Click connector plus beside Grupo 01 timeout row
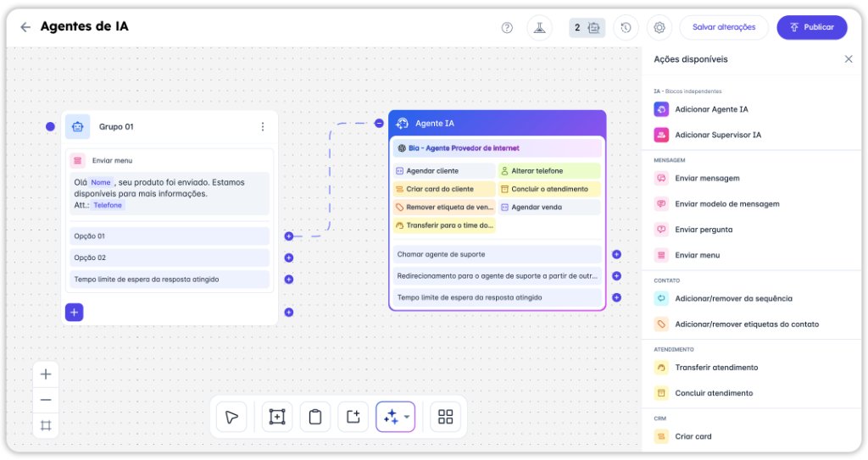 point(289,280)
